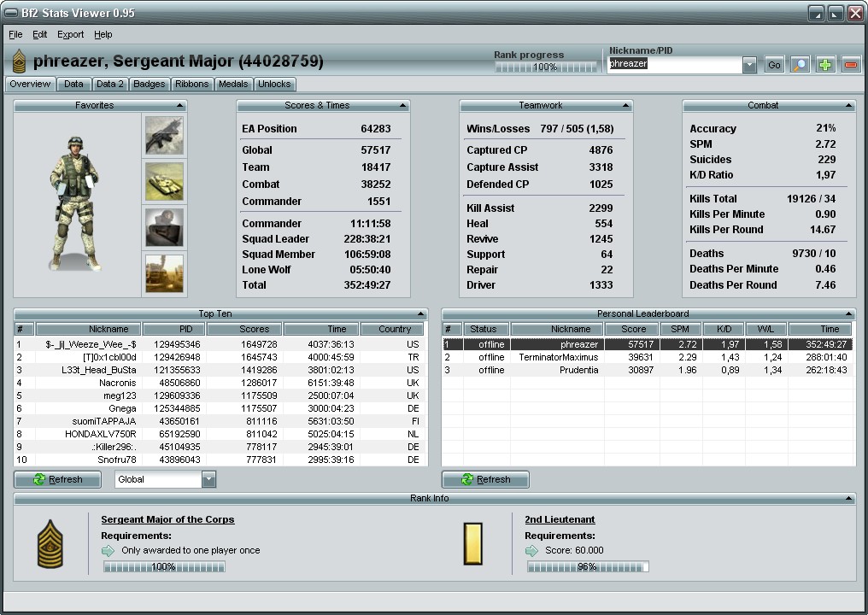Sort Top Ten by Scores column header
Viewport: 868px width, 615px height.
tap(244, 330)
